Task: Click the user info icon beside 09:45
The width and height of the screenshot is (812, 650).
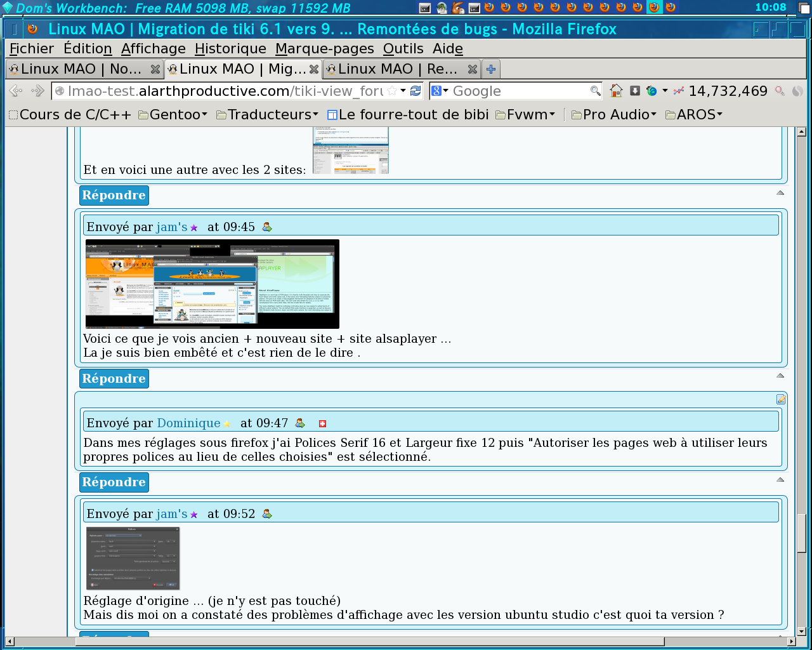Action: coord(267,227)
